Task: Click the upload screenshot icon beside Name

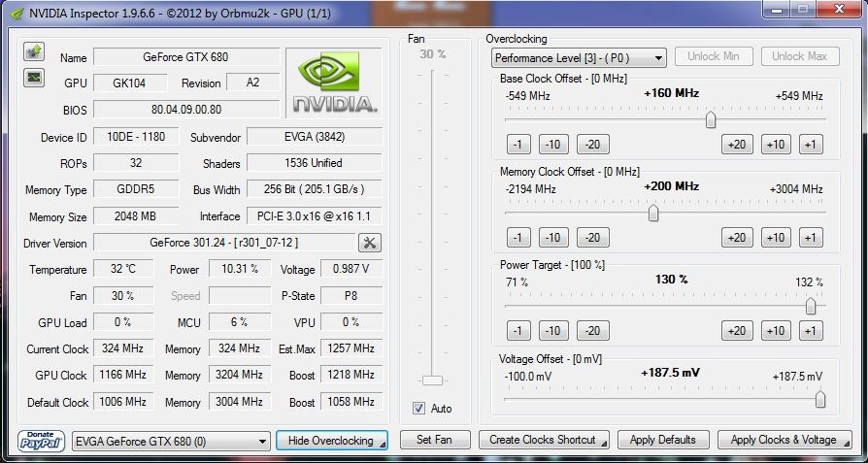Action: (x=34, y=52)
